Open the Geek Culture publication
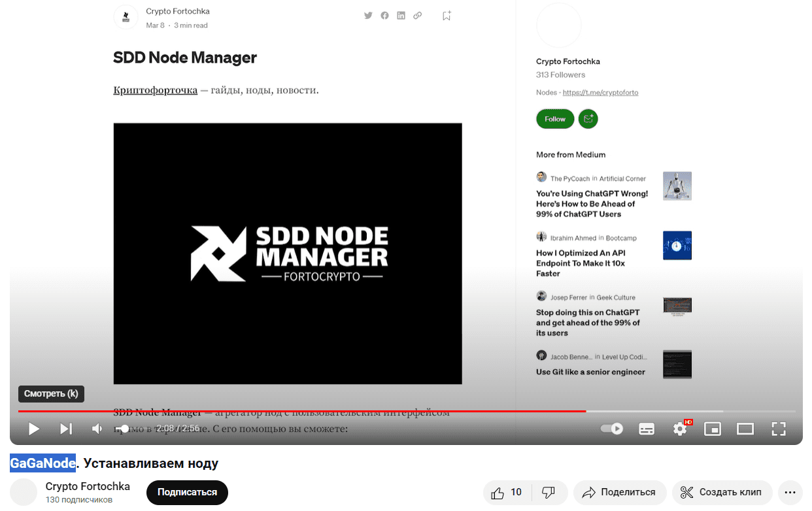This screenshot has width=812, height=511. tap(616, 297)
